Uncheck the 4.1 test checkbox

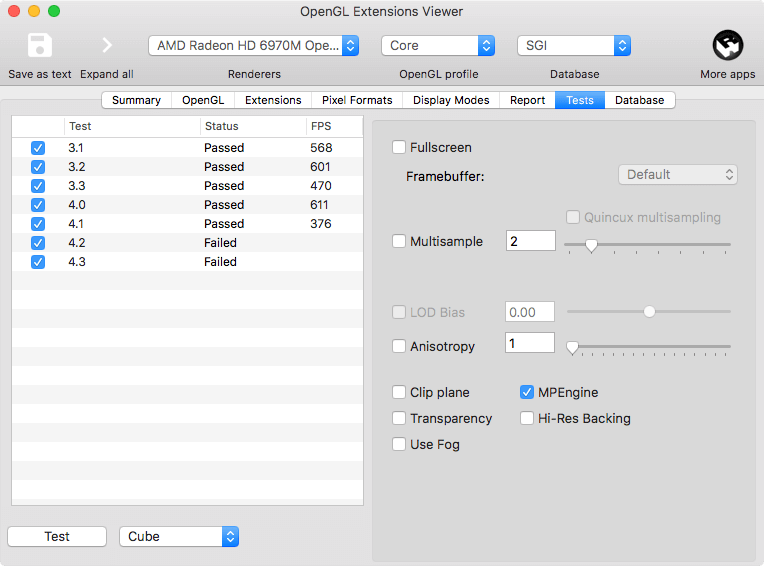[38, 224]
